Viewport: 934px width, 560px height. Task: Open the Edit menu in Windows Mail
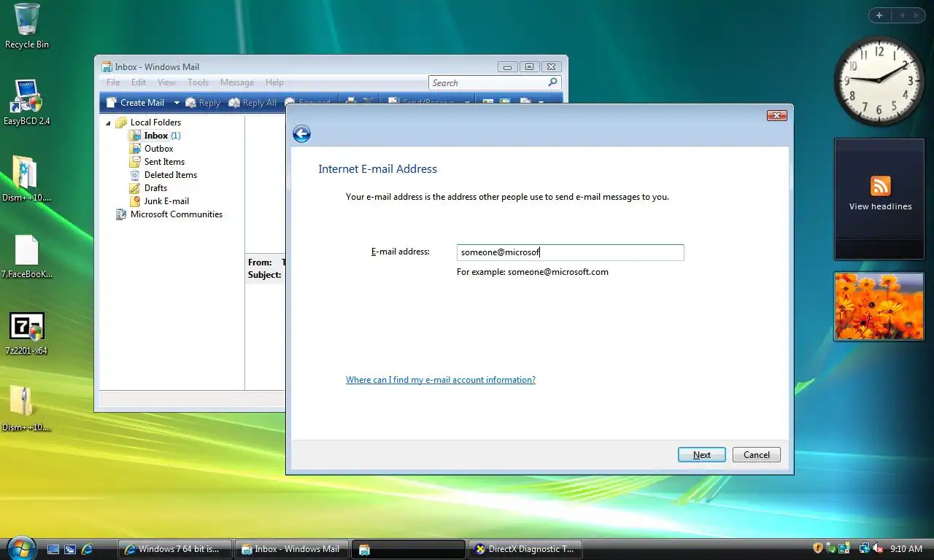pyautogui.click(x=139, y=82)
